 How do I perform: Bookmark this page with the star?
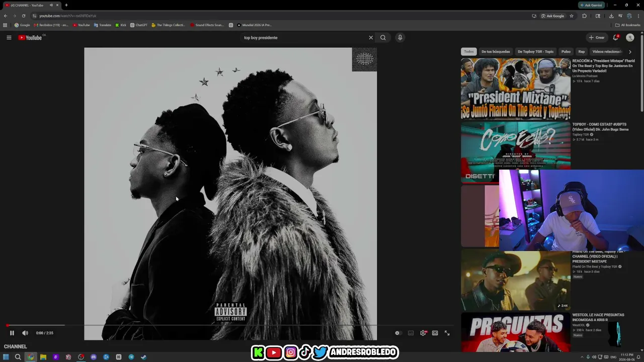[572, 16]
